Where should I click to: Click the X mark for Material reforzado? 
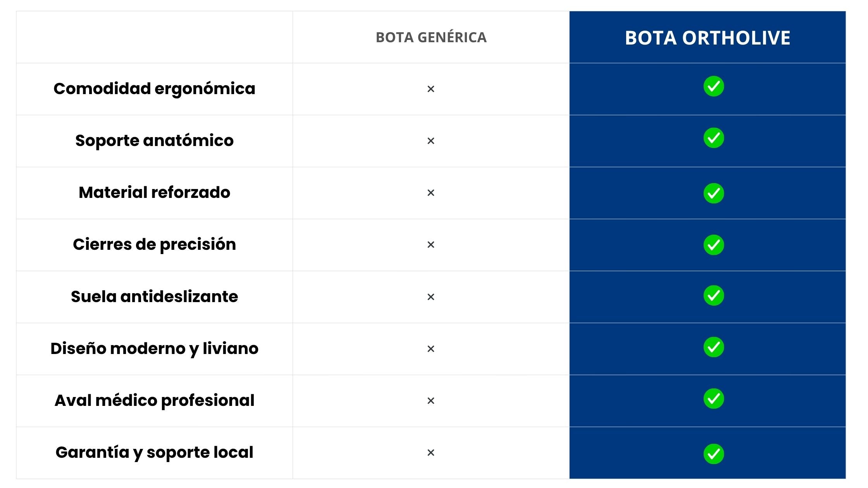click(x=431, y=193)
